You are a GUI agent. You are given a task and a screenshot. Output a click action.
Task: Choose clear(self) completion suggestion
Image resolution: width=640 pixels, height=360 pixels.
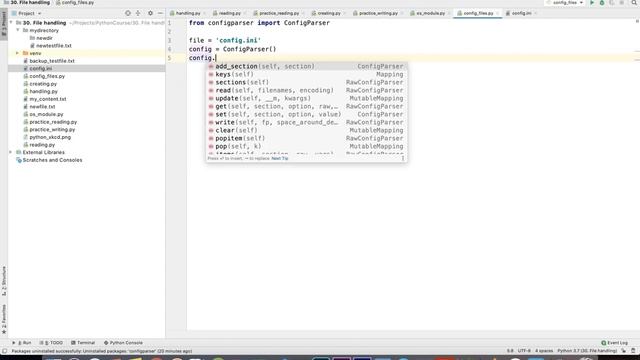coord(306,130)
